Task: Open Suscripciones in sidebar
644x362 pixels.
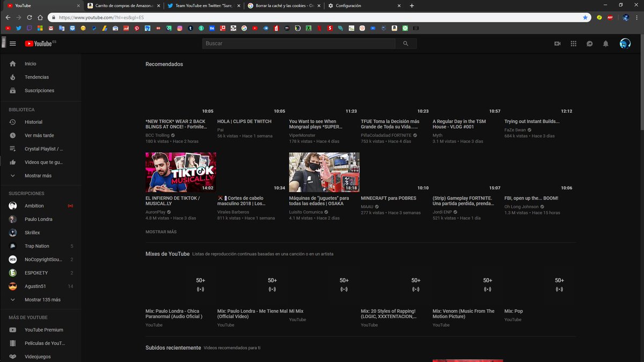Action: click(40, 91)
